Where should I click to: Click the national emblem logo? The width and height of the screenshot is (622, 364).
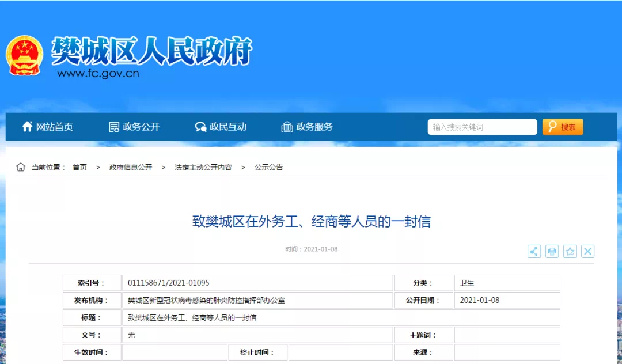click(x=24, y=55)
